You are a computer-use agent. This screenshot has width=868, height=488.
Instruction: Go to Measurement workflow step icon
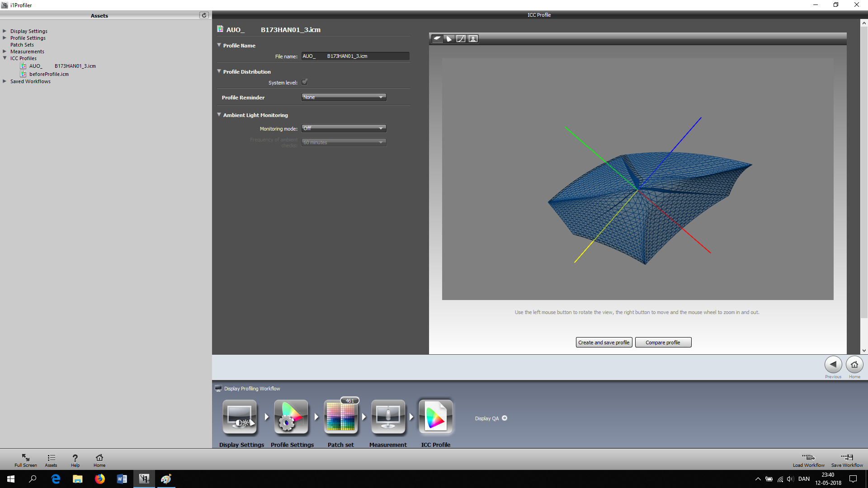coord(388,417)
